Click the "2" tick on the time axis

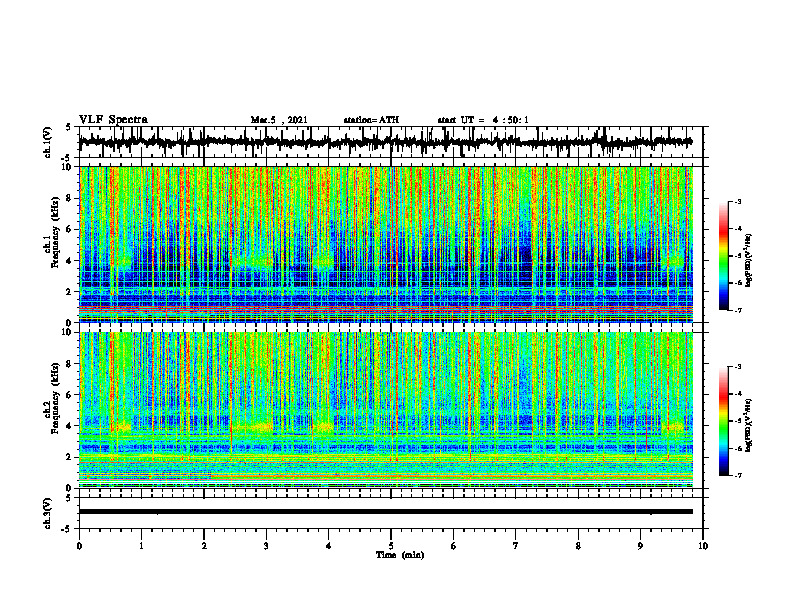[204, 546]
